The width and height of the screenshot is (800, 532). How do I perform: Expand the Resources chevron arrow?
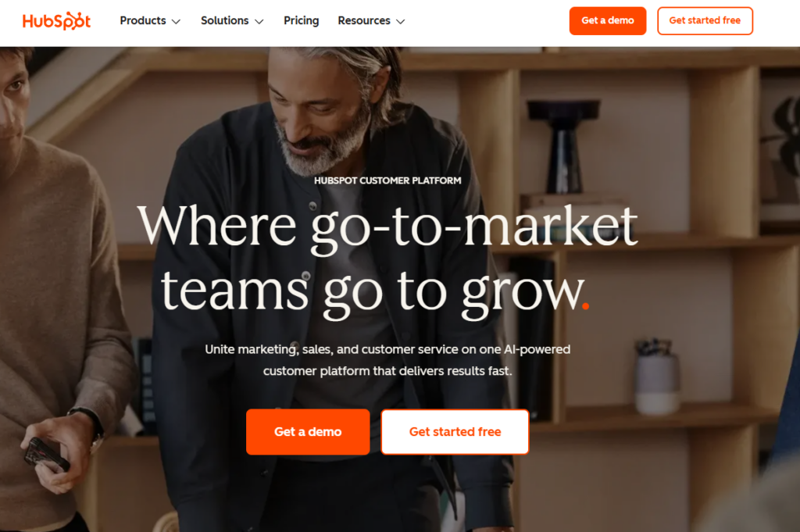tap(401, 21)
